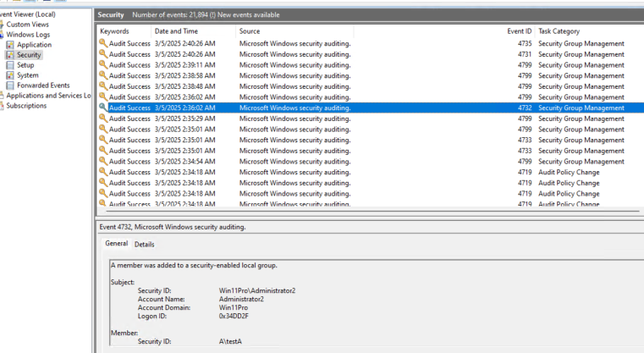This screenshot has height=353, width=644.
Task: Switch to the General tab
Action: tap(116, 243)
